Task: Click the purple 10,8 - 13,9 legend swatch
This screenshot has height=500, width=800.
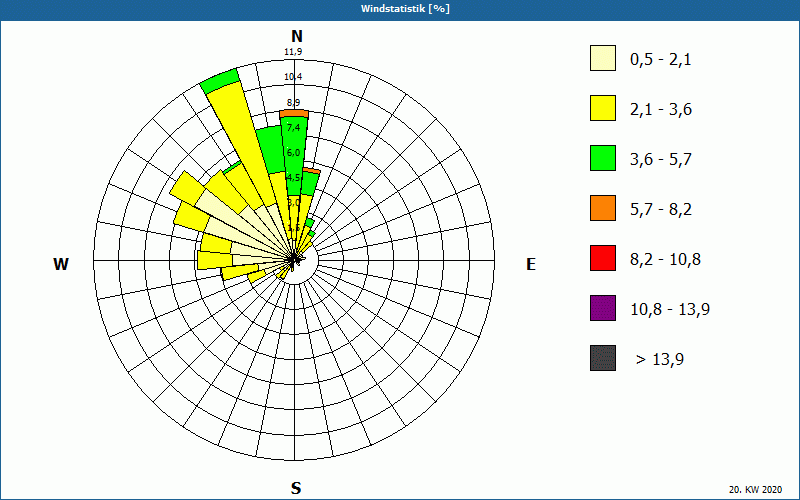Action: 603,308
